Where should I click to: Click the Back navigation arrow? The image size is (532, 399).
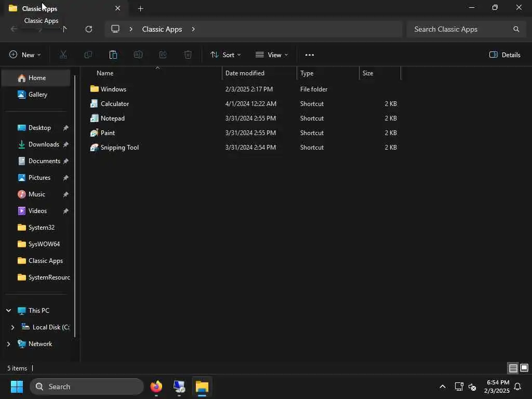tap(14, 29)
